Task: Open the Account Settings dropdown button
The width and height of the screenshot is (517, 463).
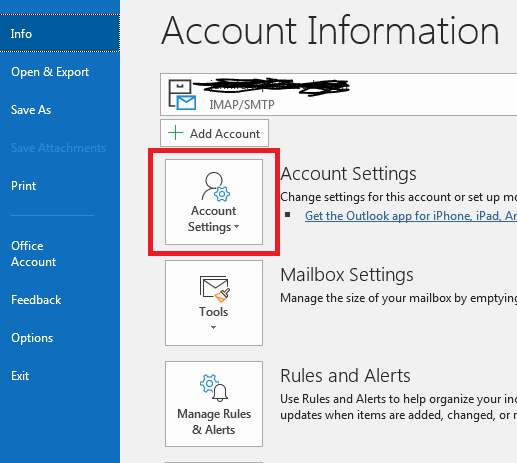Action: click(214, 202)
